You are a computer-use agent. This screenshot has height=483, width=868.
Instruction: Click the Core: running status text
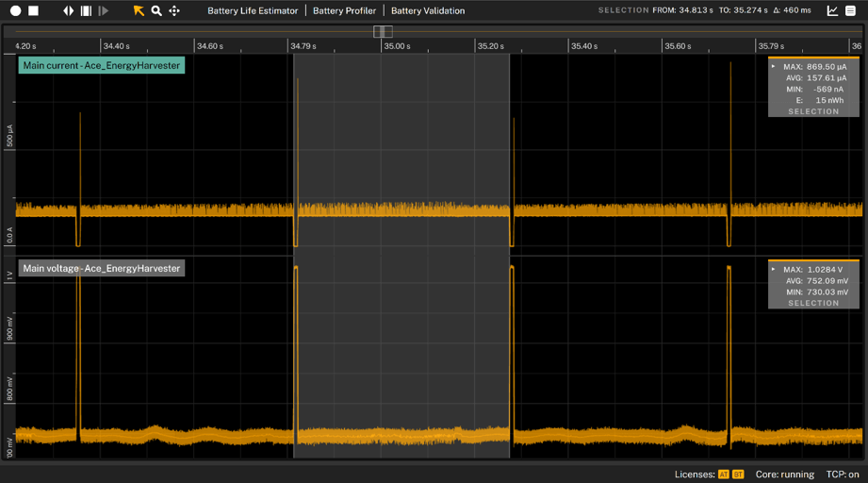point(785,475)
